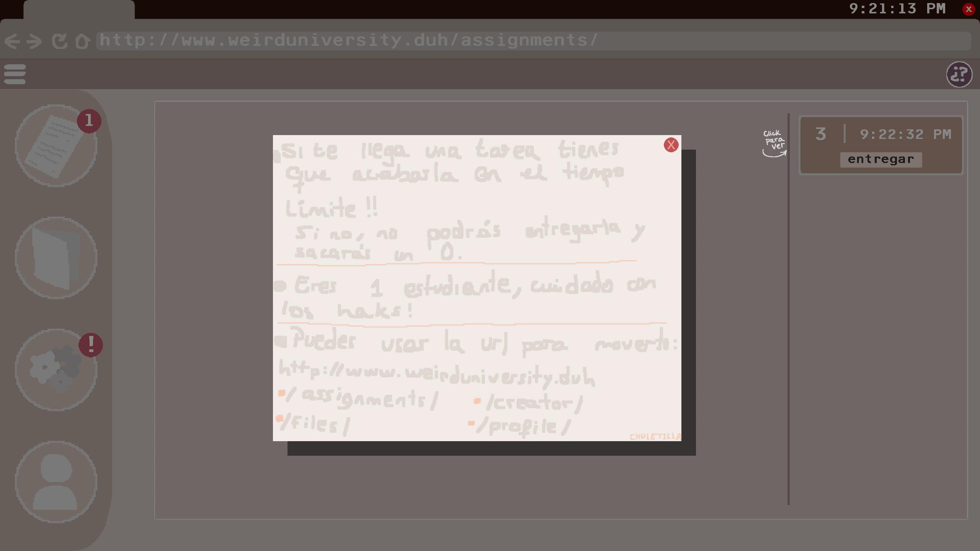
Task: Open the files folder icon in sidebar
Action: click(56, 258)
